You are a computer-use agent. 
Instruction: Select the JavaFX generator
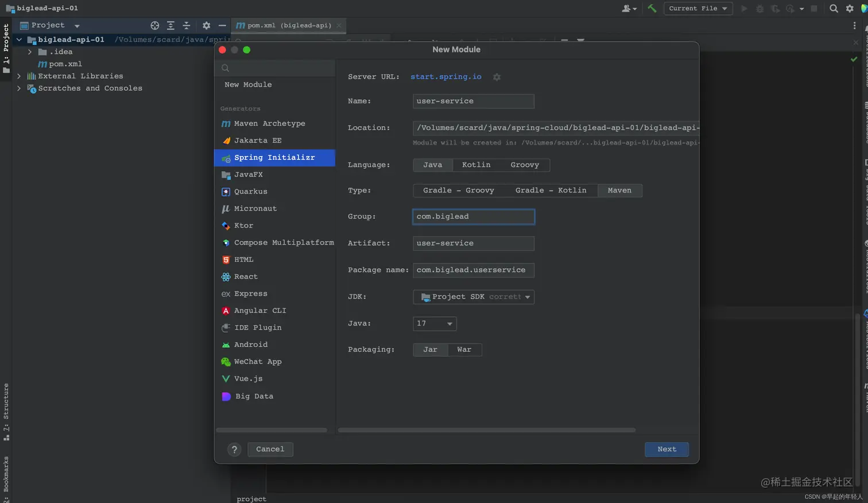[x=274, y=175]
